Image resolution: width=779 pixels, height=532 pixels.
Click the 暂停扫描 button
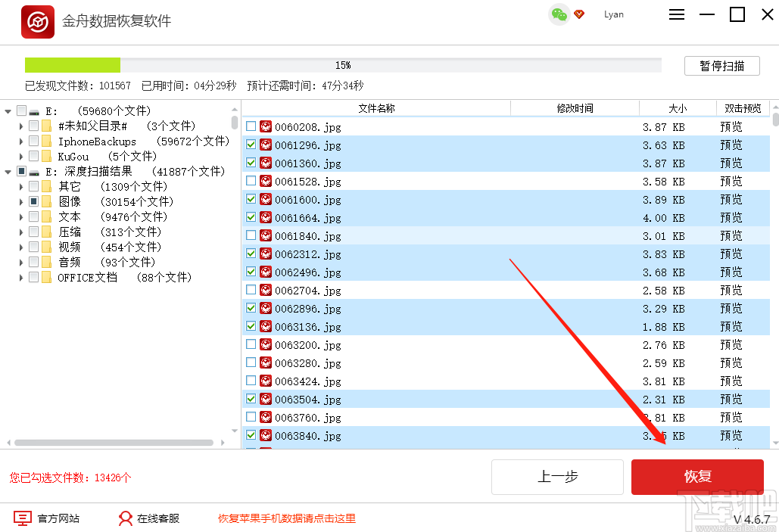point(722,66)
